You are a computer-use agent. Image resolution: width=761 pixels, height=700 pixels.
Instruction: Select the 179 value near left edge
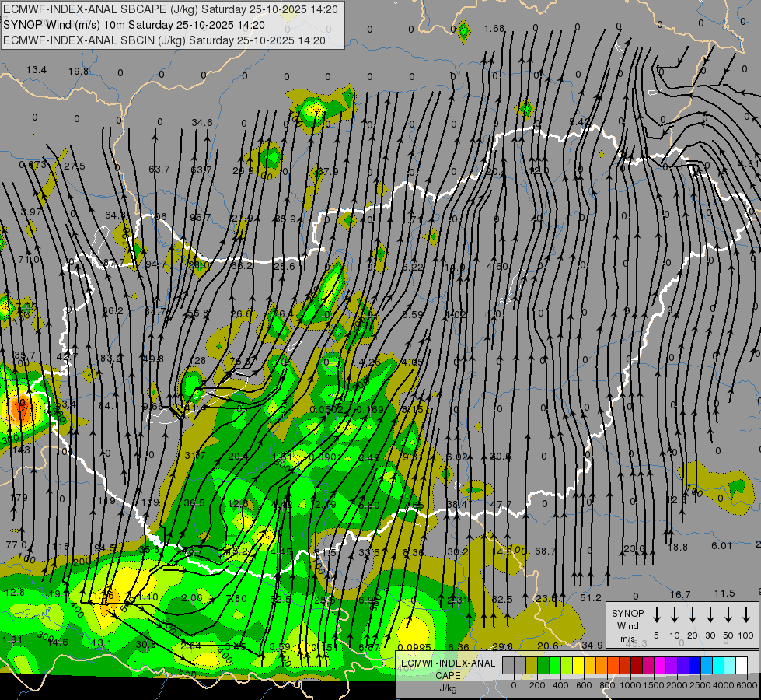[19, 498]
